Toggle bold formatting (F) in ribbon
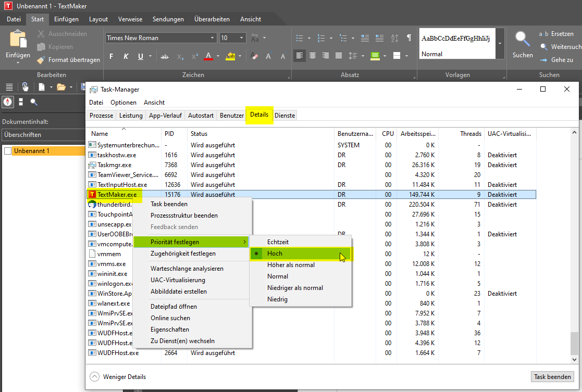The width and height of the screenshot is (582, 392). 111,57
